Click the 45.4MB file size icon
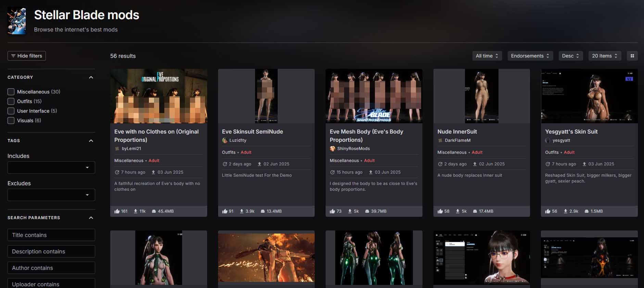The height and width of the screenshot is (288, 644). point(154,211)
